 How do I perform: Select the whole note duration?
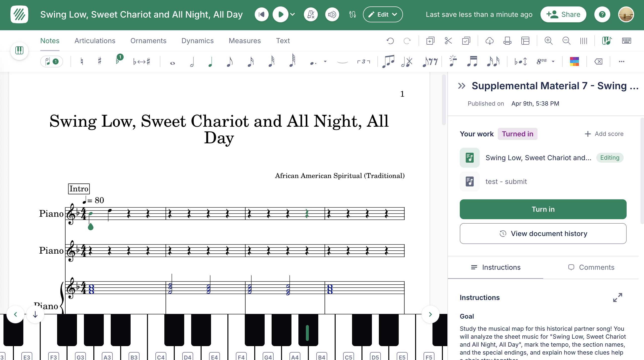(173, 63)
